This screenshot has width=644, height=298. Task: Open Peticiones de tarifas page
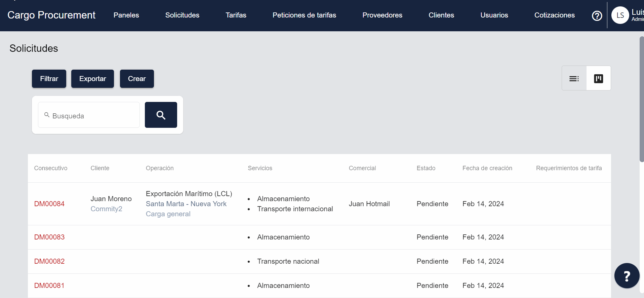click(304, 15)
